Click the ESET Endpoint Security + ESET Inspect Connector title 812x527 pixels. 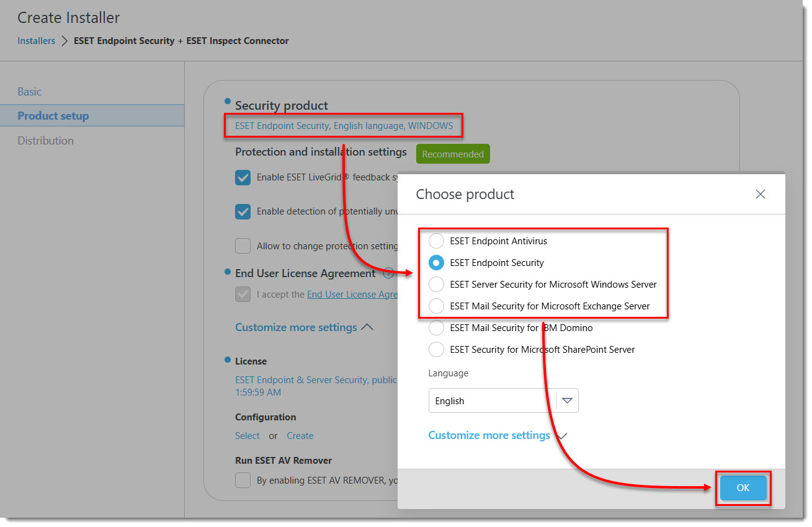coord(181,41)
